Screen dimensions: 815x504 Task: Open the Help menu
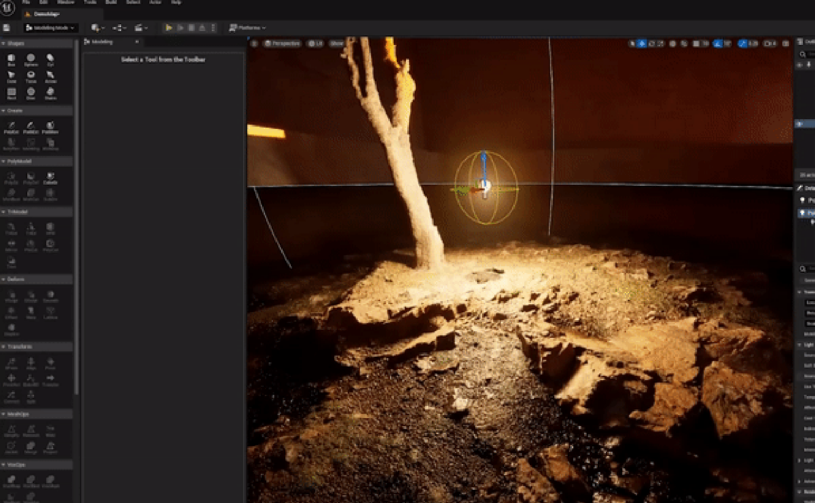[176, 3]
